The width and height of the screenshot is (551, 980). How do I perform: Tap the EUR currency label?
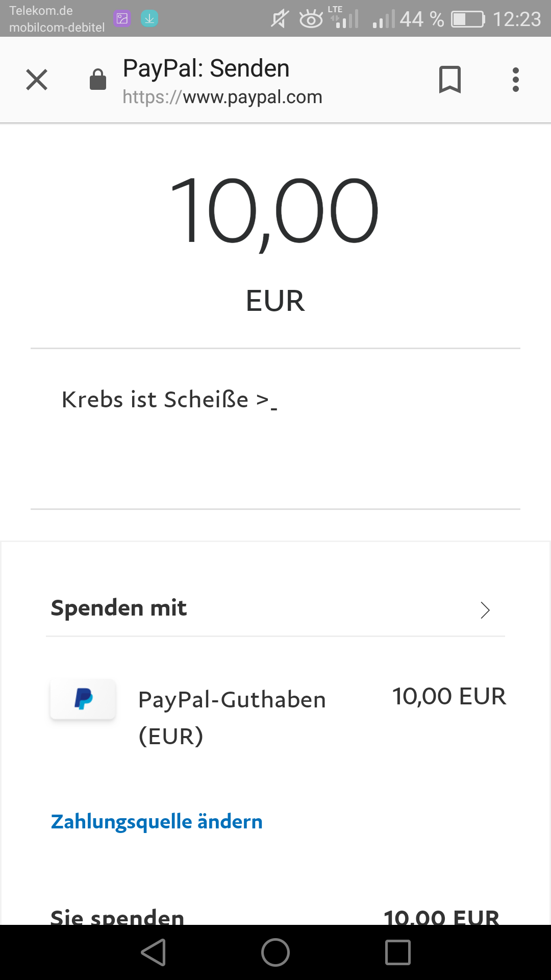click(x=275, y=301)
